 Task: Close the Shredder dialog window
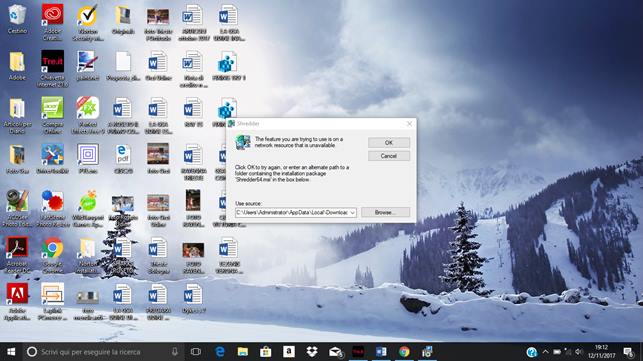click(x=409, y=123)
